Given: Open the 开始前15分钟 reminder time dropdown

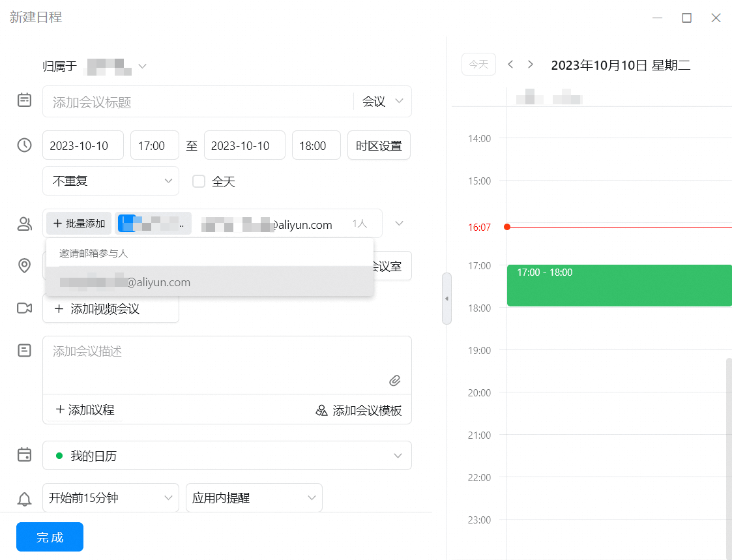Looking at the screenshot, I should pyautogui.click(x=111, y=497).
